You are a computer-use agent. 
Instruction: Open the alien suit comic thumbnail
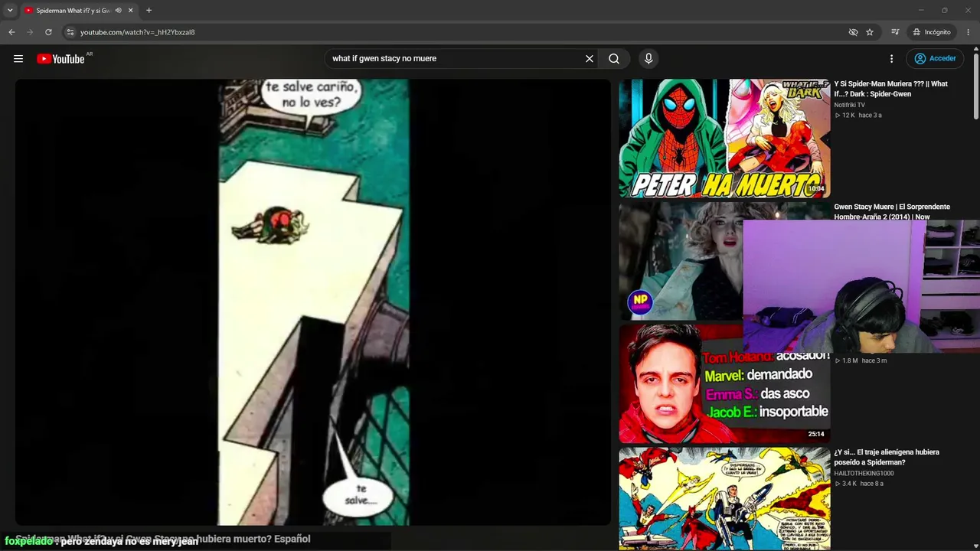tap(724, 499)
